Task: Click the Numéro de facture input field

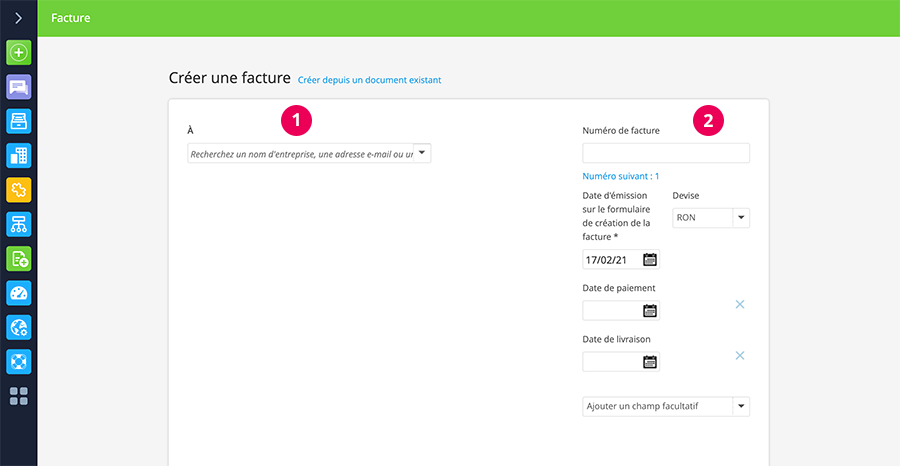Action: [x=665, y=153]
